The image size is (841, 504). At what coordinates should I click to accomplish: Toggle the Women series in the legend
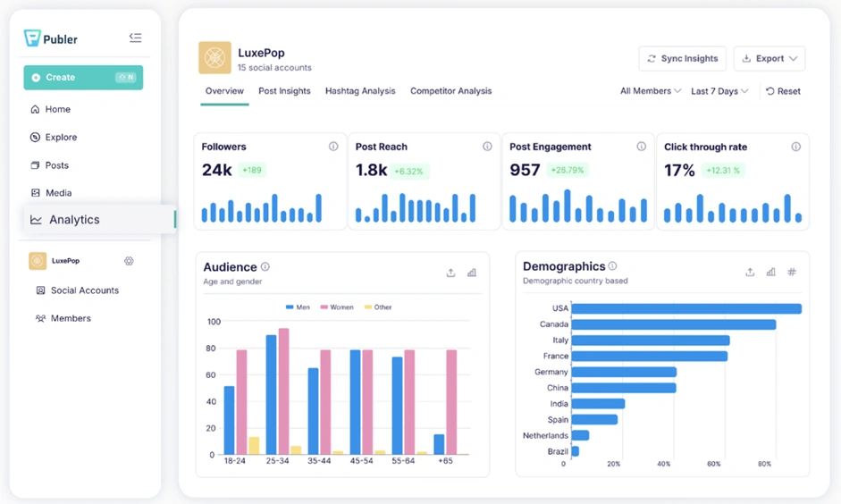pos(336,307)
